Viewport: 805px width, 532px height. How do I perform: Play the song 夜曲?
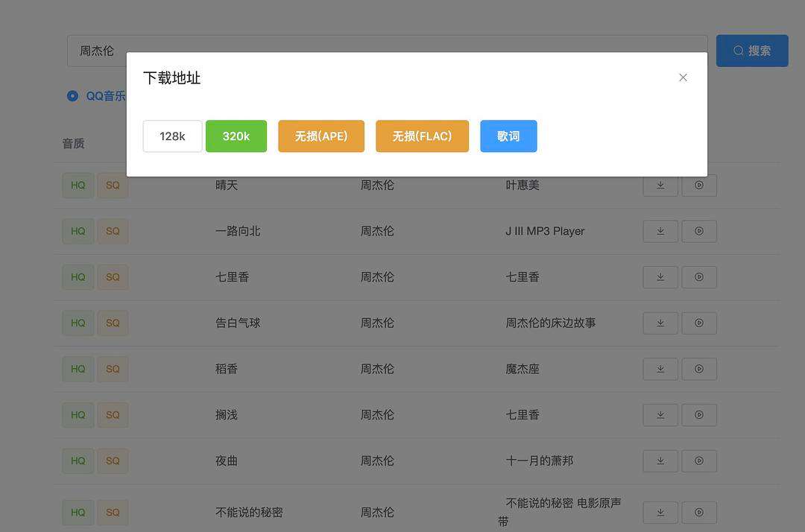point(699,460)
